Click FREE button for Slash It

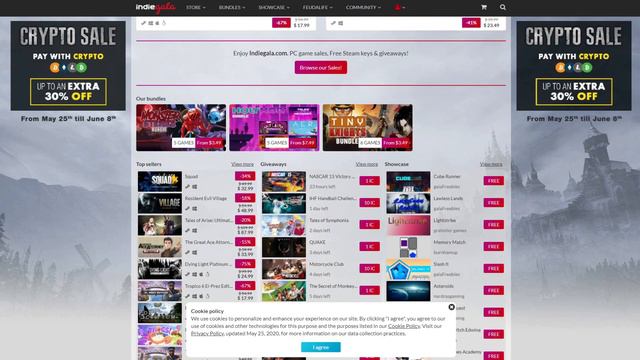coord(493,269)
